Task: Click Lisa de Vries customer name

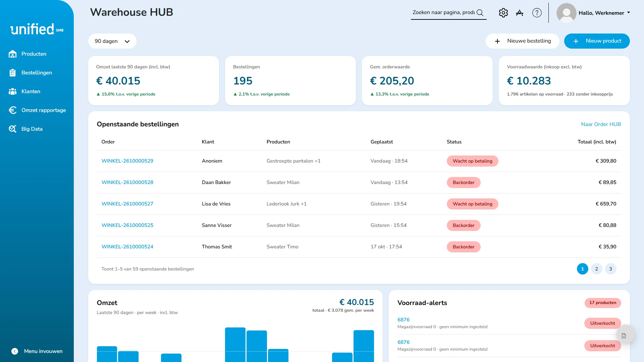Action: [x=216, y=204]
